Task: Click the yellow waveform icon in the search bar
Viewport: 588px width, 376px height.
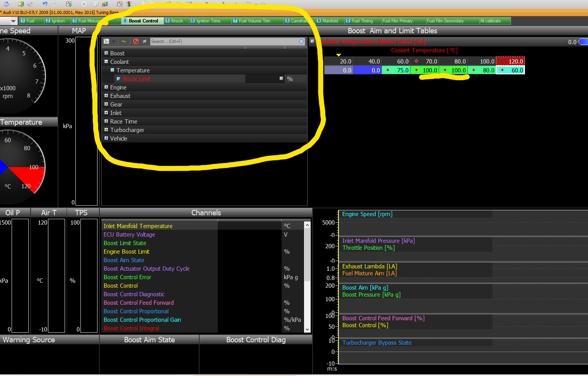Action: click(x=124, y=41)
